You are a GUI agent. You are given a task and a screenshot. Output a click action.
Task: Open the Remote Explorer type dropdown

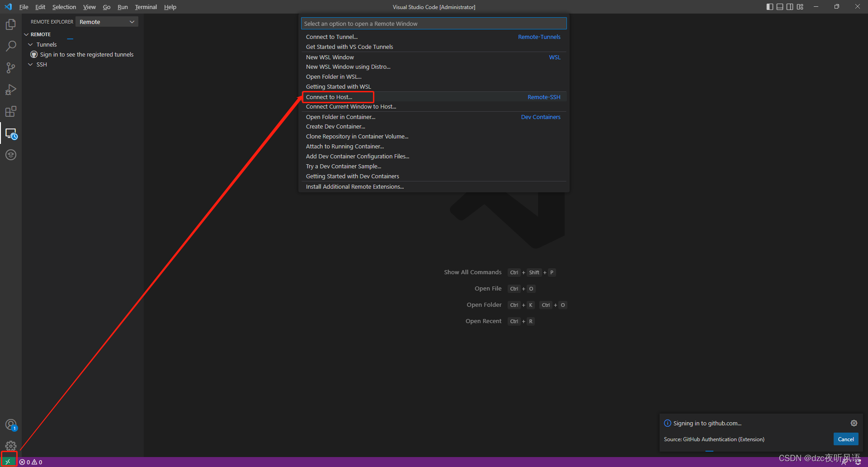[x=106, y=21]
